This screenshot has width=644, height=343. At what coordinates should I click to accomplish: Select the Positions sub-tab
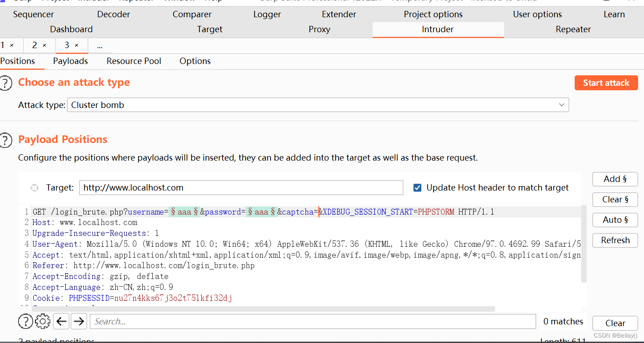pyautogui.click(x=18, y=61)
